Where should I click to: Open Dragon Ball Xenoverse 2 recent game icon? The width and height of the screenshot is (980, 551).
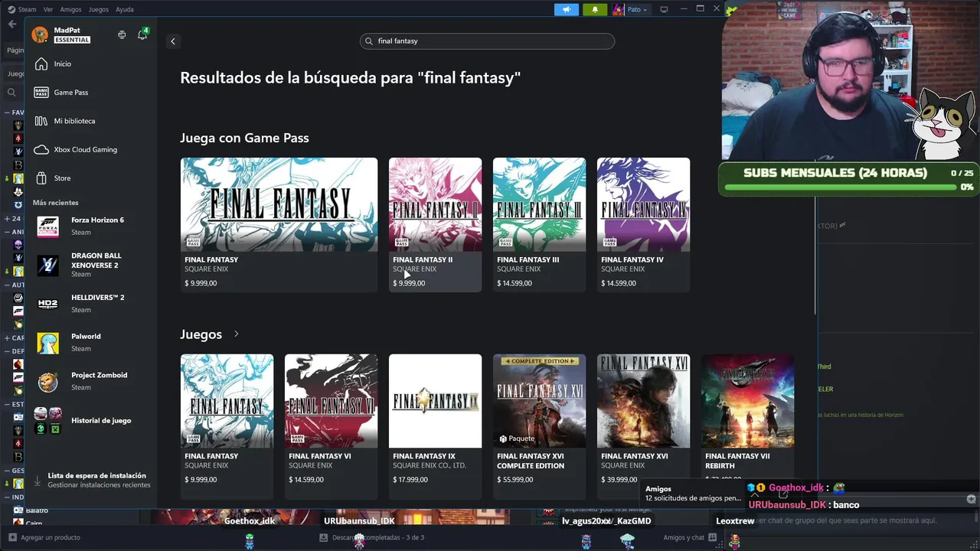coord(47,265)
